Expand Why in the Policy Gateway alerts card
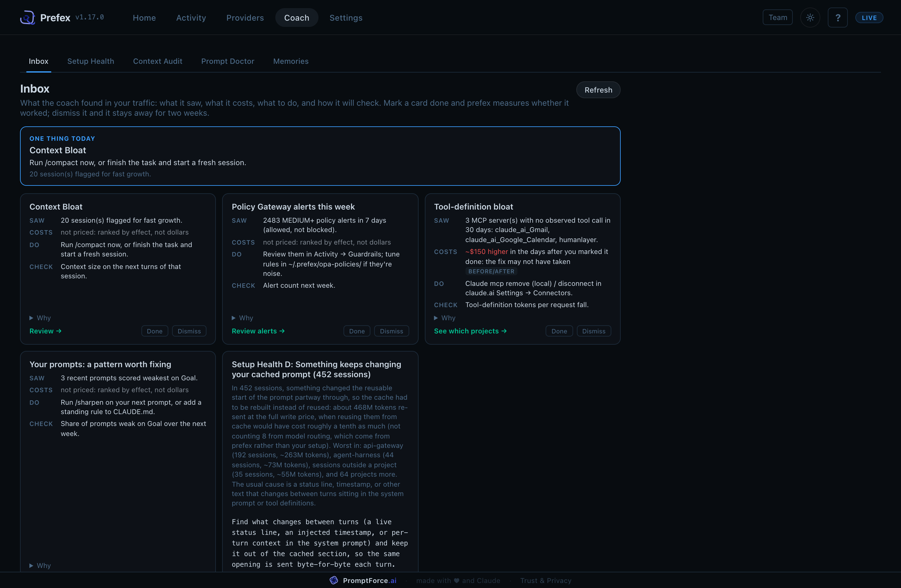 point(242,318)
